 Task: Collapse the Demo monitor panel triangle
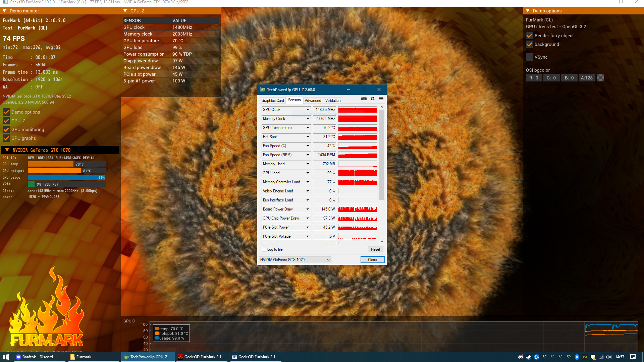[5, 11]
